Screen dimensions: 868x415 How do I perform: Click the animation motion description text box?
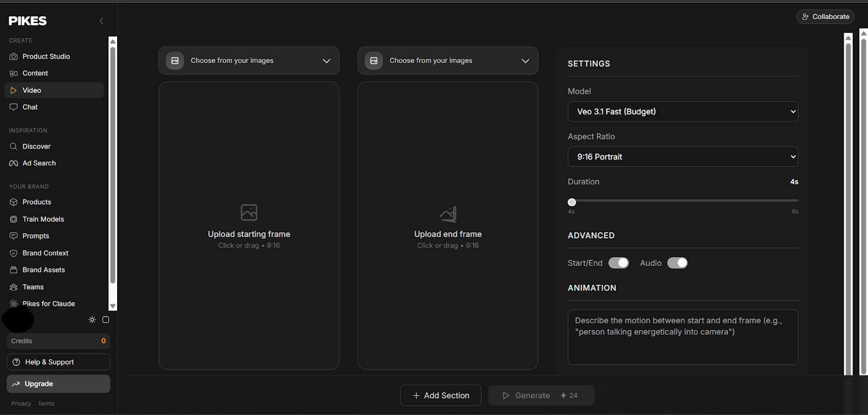(x=683, y=337)
